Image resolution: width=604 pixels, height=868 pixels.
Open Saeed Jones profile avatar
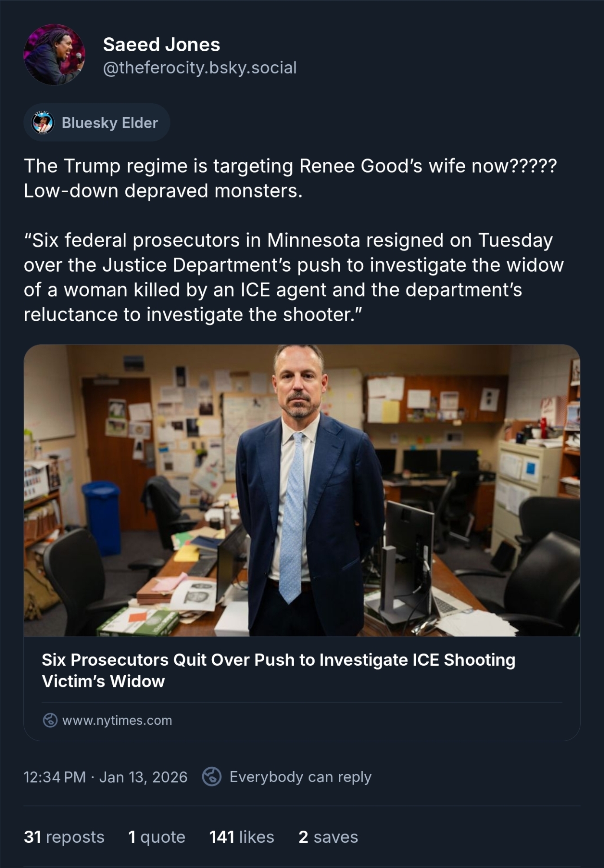(54, 55)
